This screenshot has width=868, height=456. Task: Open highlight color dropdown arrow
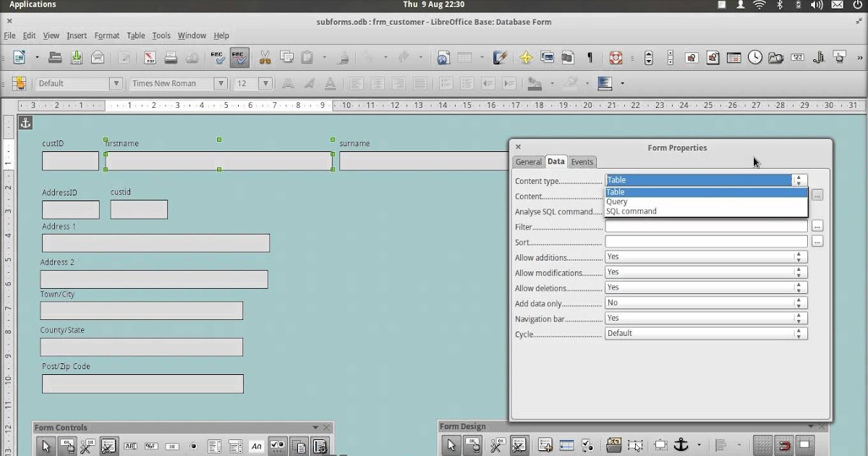click(x=587, y=83)
